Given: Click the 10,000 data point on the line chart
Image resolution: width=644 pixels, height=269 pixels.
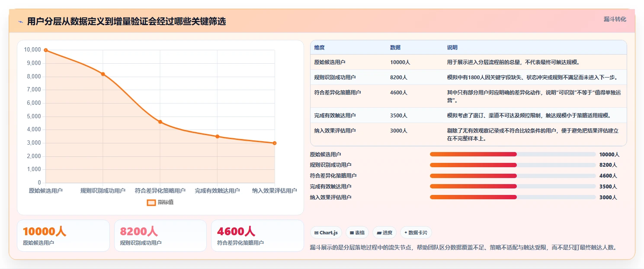Looking at the screenshot, I should (x=45, y=50).
